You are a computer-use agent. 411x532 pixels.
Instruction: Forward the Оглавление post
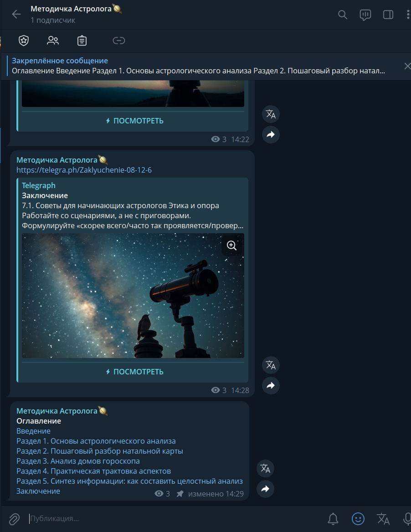[x=265, y=489]
